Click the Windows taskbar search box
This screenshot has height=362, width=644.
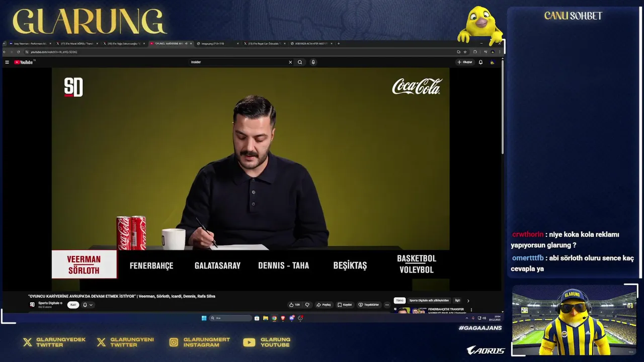[x=230, y=318]
